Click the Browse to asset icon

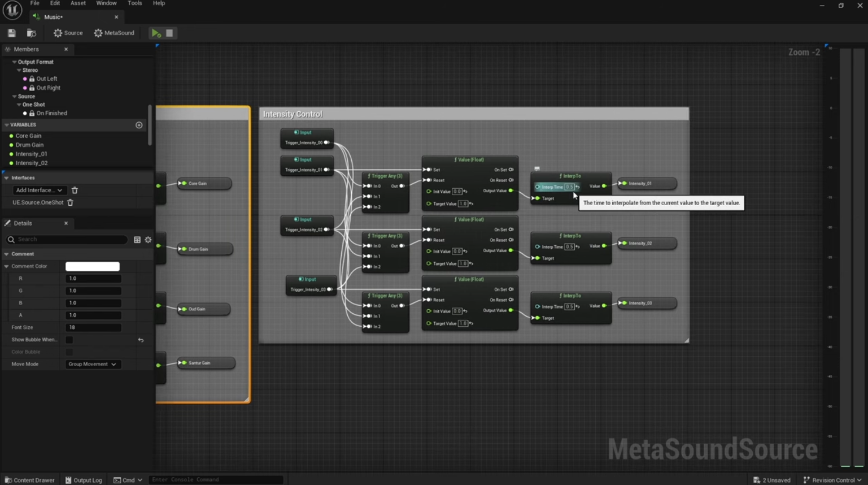32,33
